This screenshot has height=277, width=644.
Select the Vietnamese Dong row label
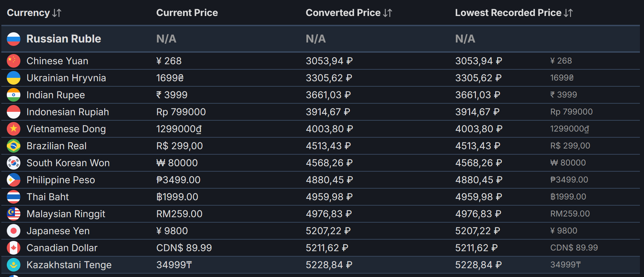pyautogui.click(x=66, y=129)
